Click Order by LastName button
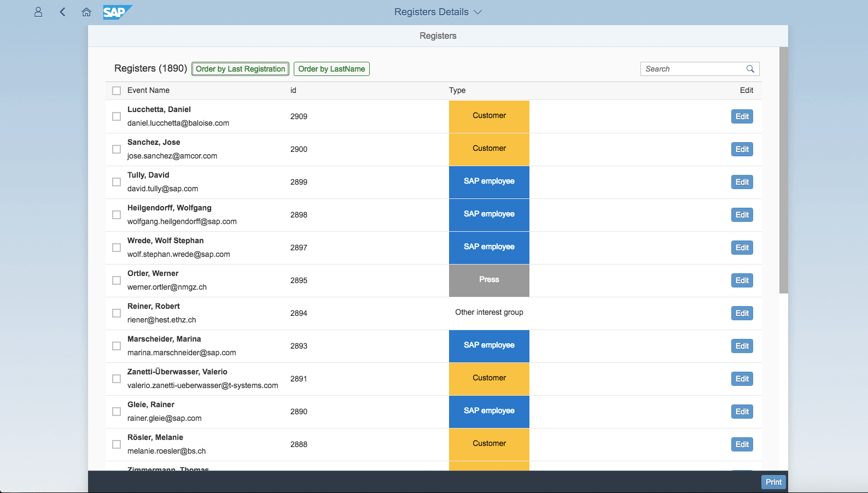The height and width of the screenshot is (493, 868). point(331,69)
